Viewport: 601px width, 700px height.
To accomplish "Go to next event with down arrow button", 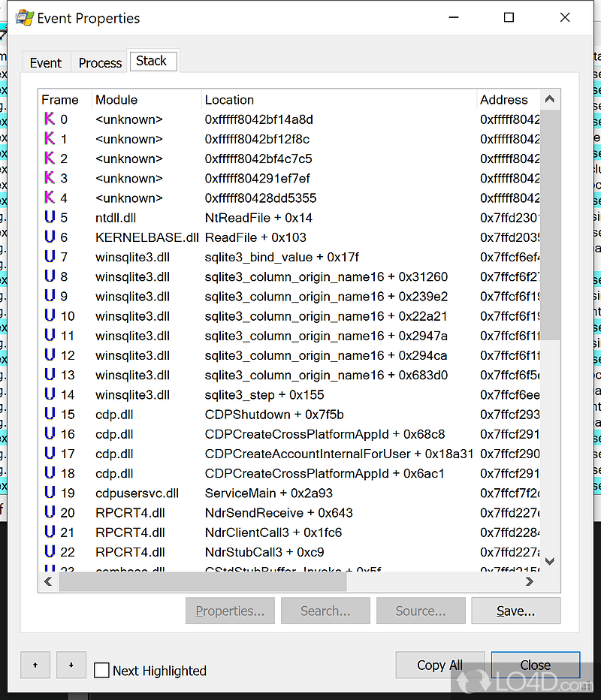I will coord(71,665).
